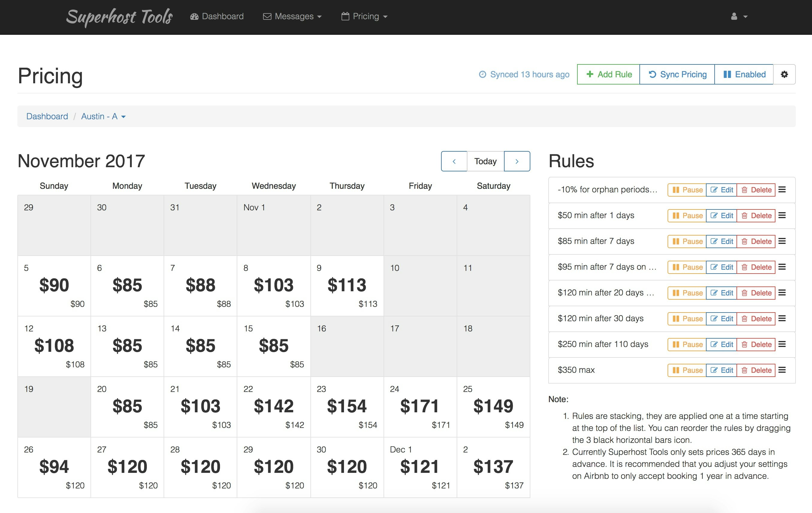812x513 pixels.
Task: Select Dashboard in the breadcrumb
Action: click(x=47, y=116)
